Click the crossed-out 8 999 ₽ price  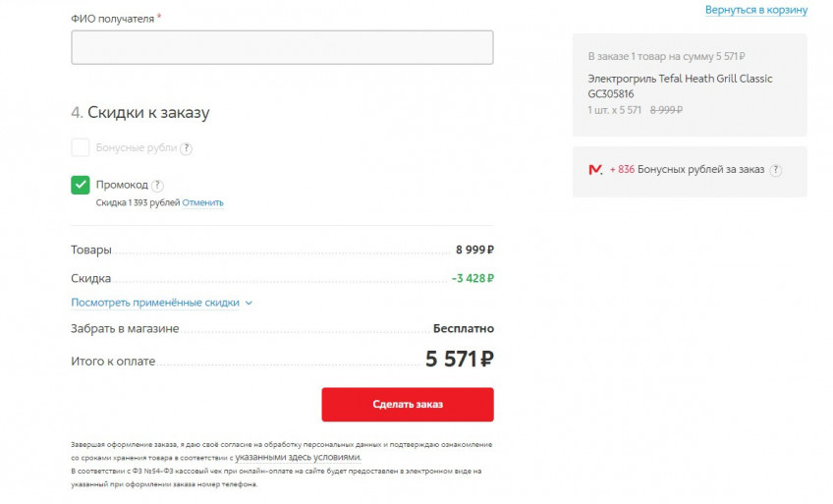666,110
